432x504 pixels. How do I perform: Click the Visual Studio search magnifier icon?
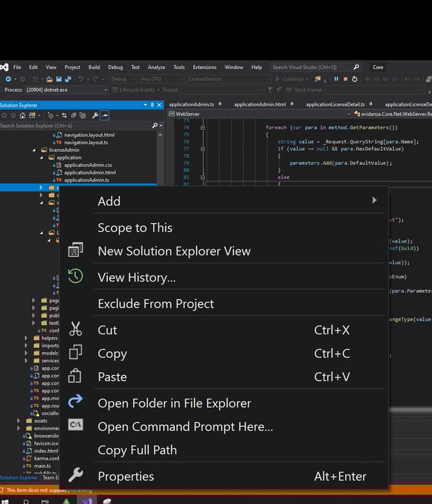(x=356, y=67)
